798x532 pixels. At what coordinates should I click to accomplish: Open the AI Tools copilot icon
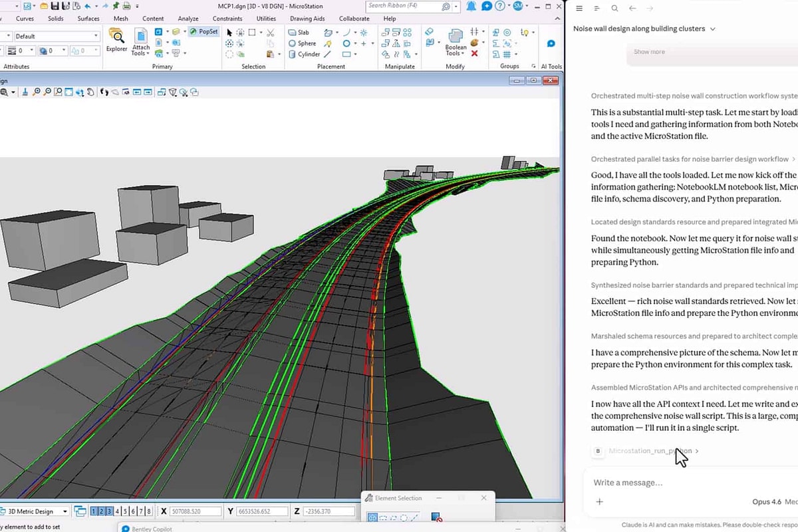pos(551,44)
